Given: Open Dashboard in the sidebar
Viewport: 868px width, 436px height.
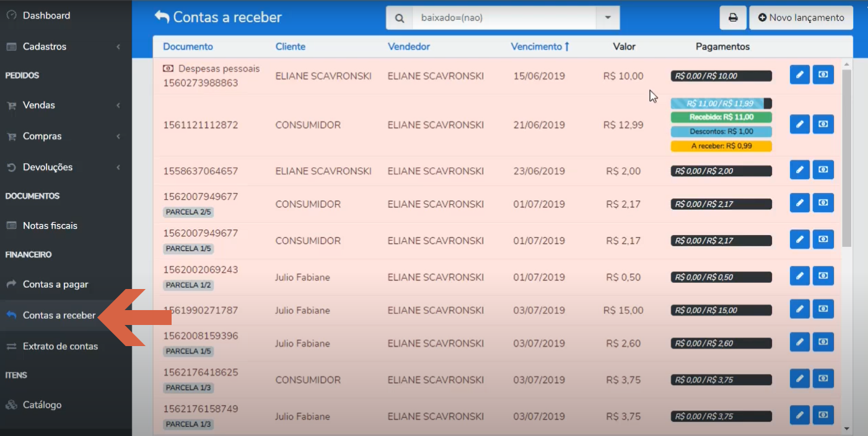Looking at the screenshot, I should tap(66, 16).
